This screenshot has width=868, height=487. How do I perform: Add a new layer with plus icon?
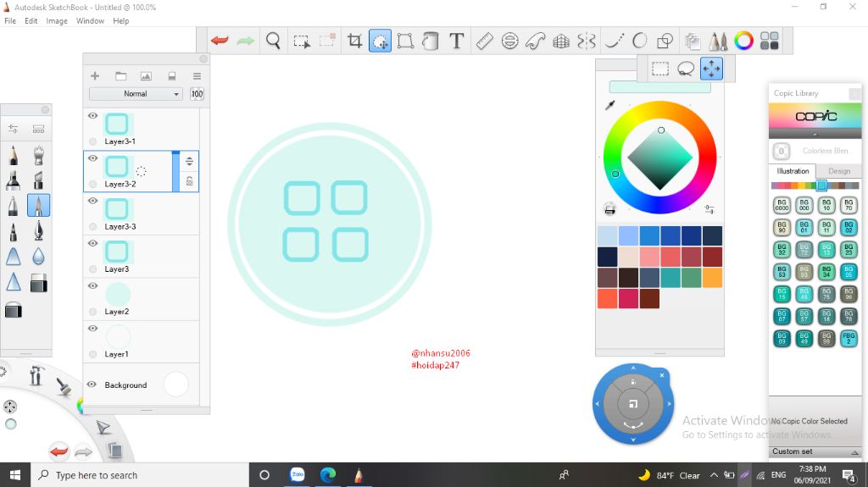[x=95, y=76]
